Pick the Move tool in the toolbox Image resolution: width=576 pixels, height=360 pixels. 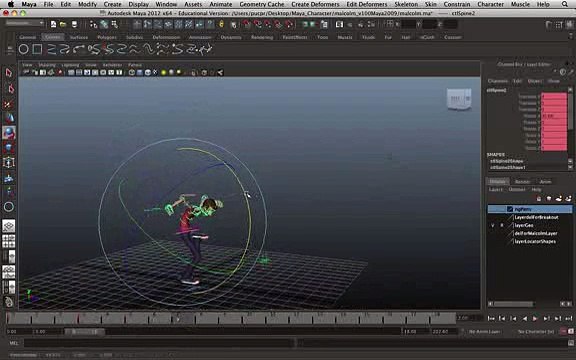(9, 118)
